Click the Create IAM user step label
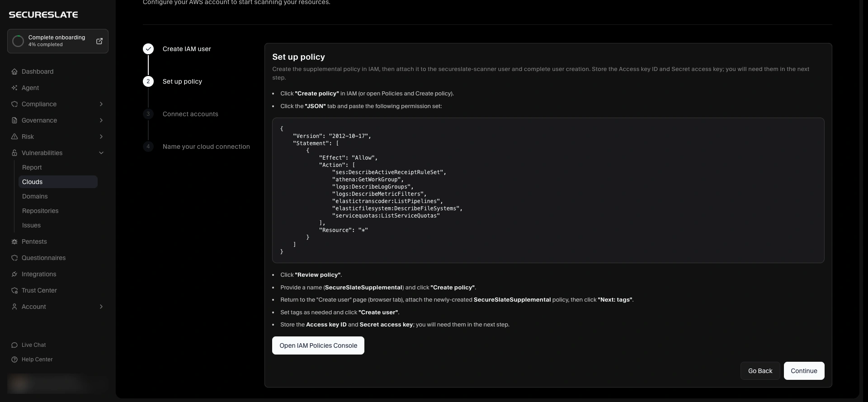868x402 pixels. (x=187, y=49)
